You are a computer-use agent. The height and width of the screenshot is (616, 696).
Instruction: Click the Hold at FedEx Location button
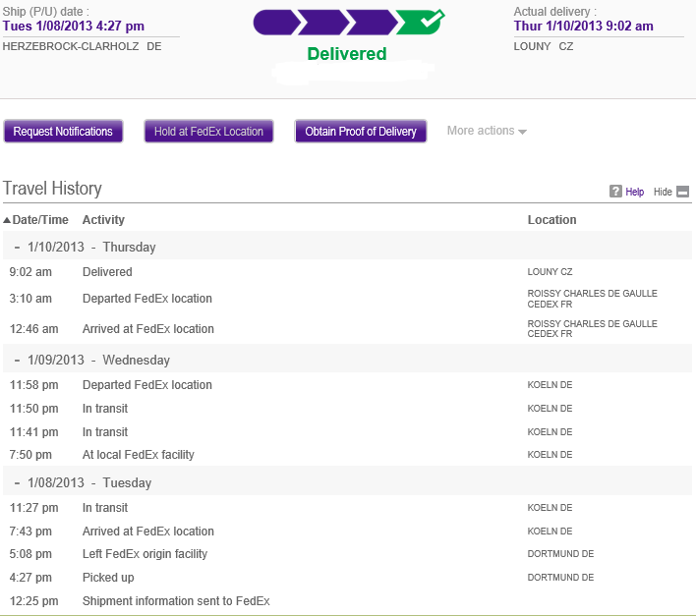(208, 132)
